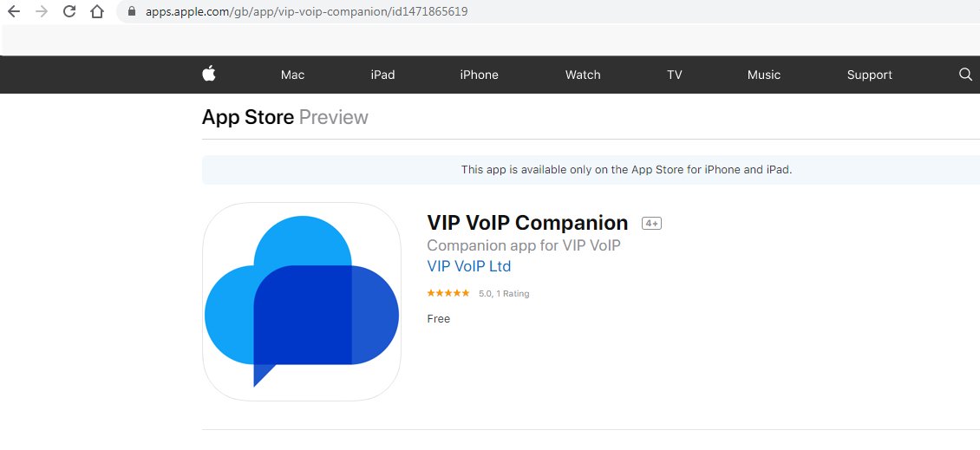Click the five-star rating display
980x450 pixels.
point(448,293)
